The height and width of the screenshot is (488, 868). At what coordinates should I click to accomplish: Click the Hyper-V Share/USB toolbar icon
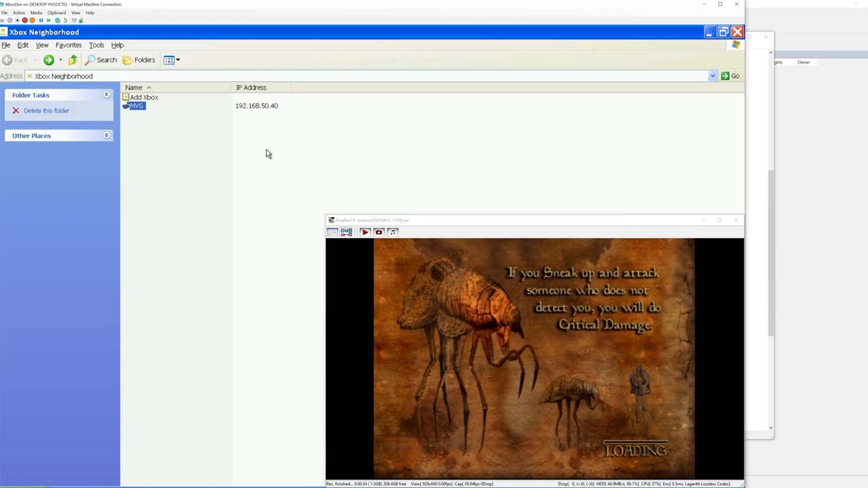click(81, 20)
